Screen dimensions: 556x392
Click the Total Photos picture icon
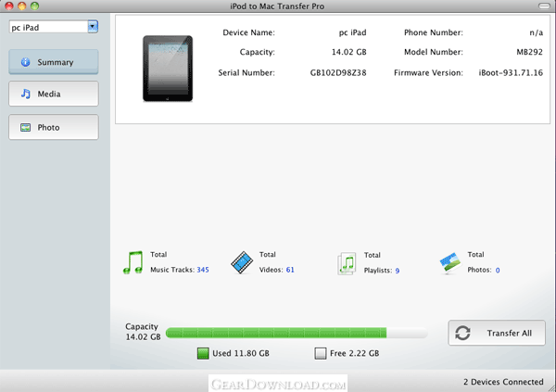(x=450, y=263)
